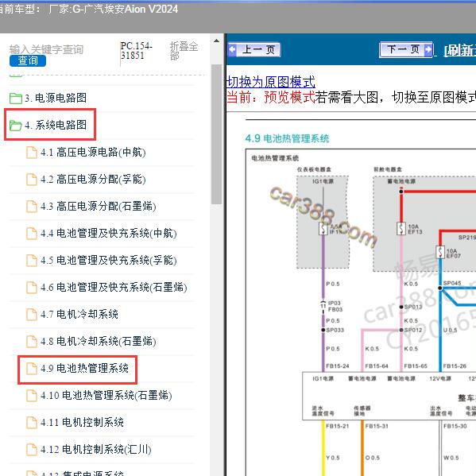The width and height of the screenshot is (476, 476).
Task: Open page 4.8 电机冷却系统(石墨烯)
Action: 98,341
